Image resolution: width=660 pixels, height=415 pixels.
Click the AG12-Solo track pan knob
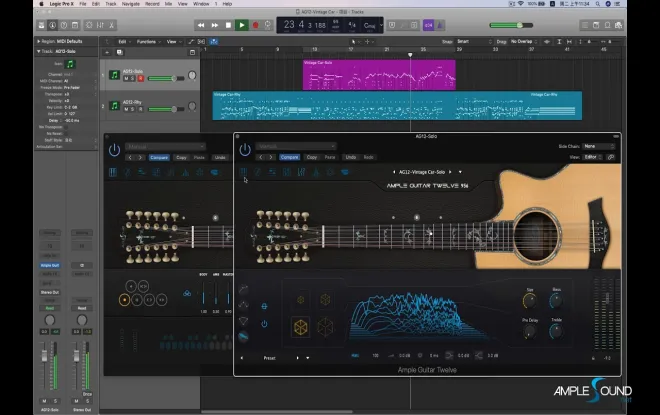tap(192, 76)
